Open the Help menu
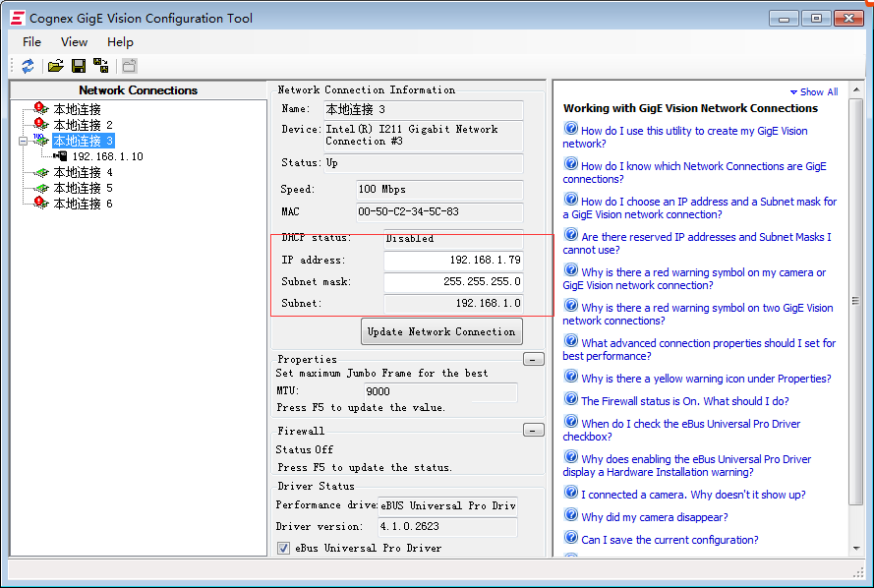 (x=120, y=42)
